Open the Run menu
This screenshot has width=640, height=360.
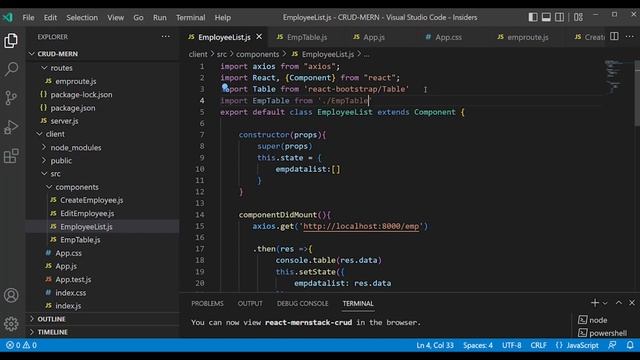tap(160, 18)
